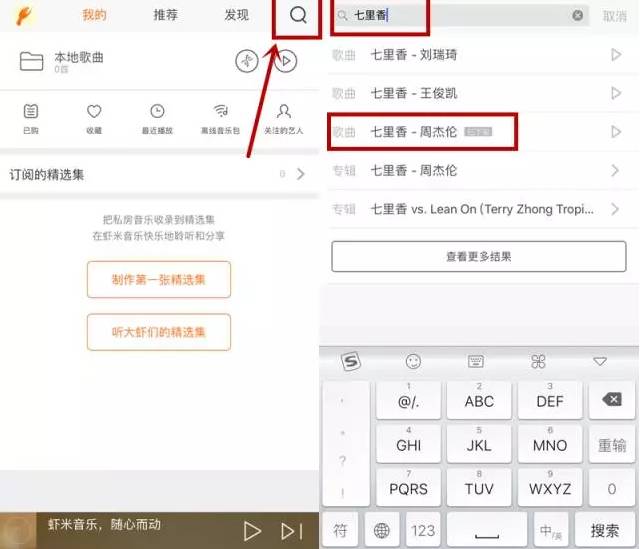Tap 听大虾们的精选集 button
643x549 pixels.
tap(159, 332)
